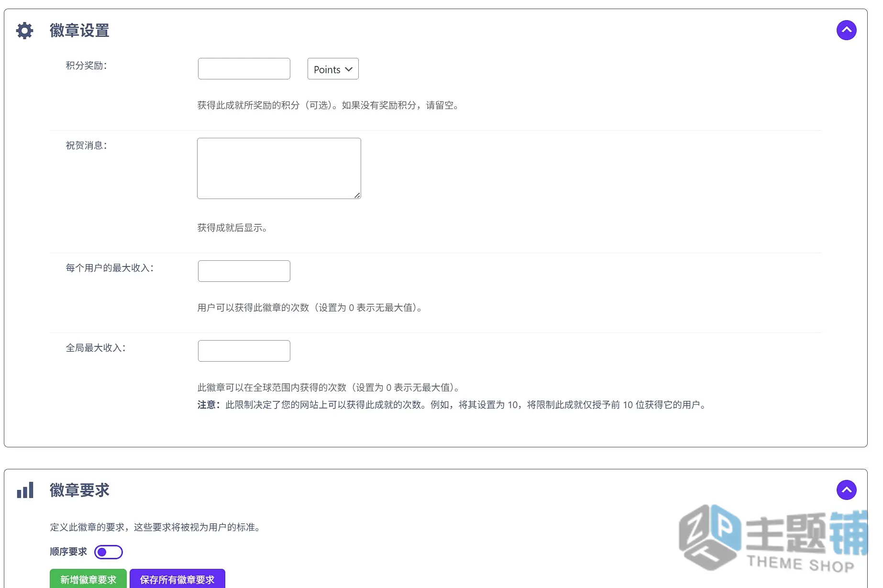Click the 注意 bold note text
This screenshot has height=588, width=883.
(209, 405)
